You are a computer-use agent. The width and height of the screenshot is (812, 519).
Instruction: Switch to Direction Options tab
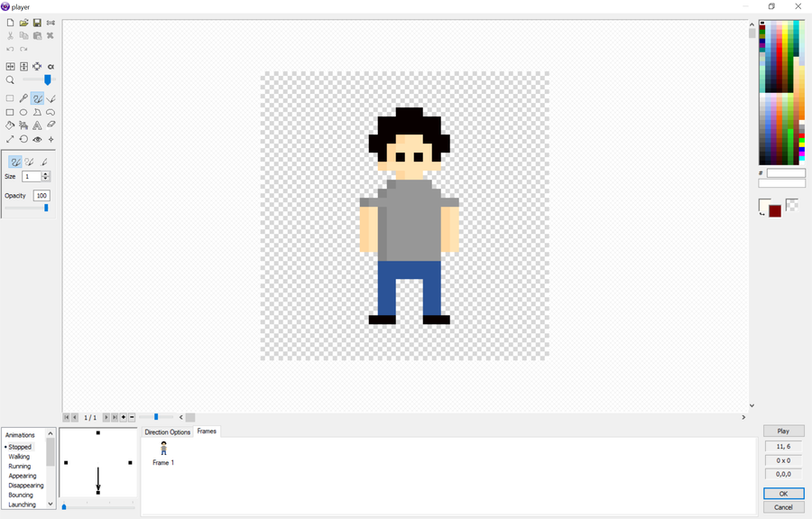pos(167,432)
